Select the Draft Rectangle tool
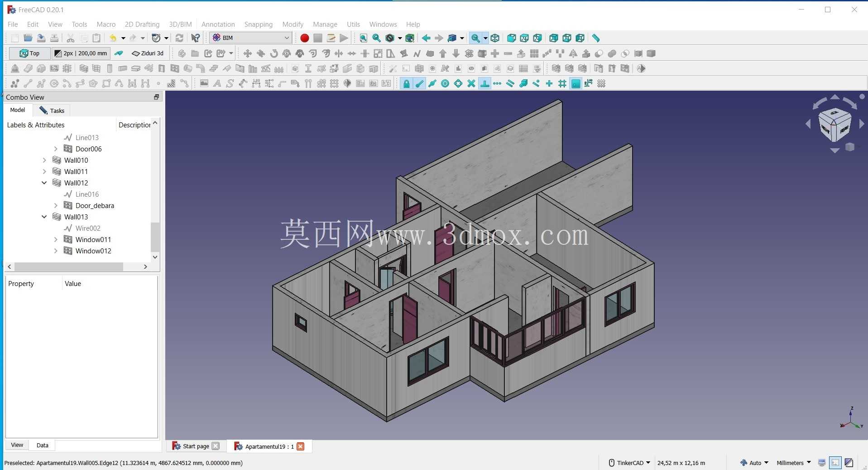The height and width of the screenshot is (470, 868). [106, 83]
